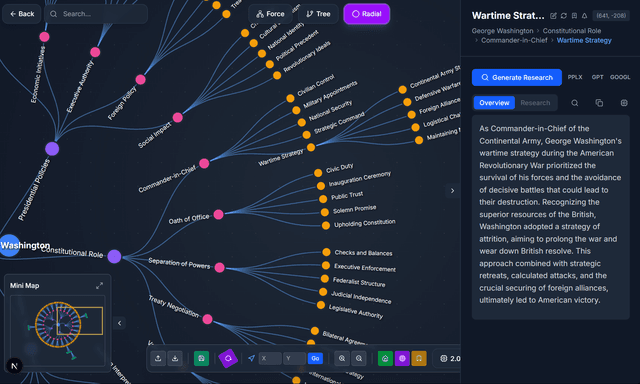This screenshot has height=384, width=640.
Task: Click the coordinates badge (641, -208)
Action: [611, 16]
